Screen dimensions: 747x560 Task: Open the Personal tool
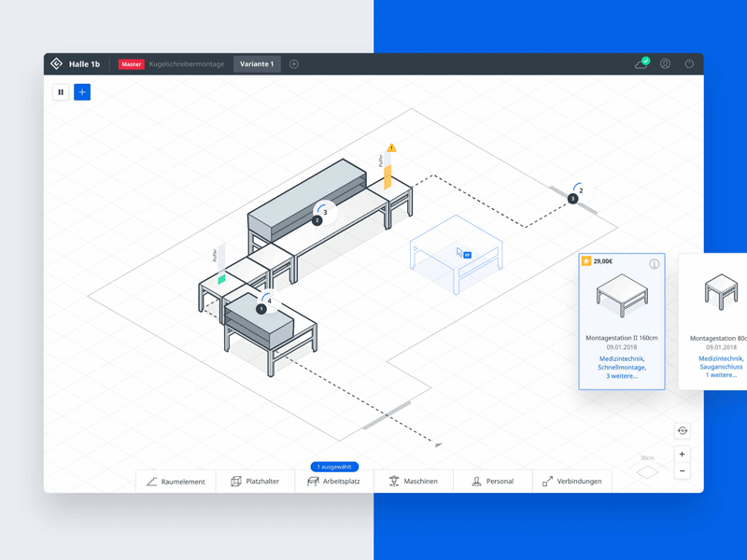point(492,481)
